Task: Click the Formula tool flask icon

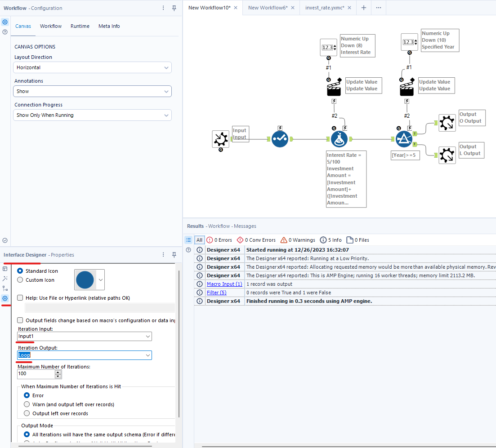Action: pos(339,139)
